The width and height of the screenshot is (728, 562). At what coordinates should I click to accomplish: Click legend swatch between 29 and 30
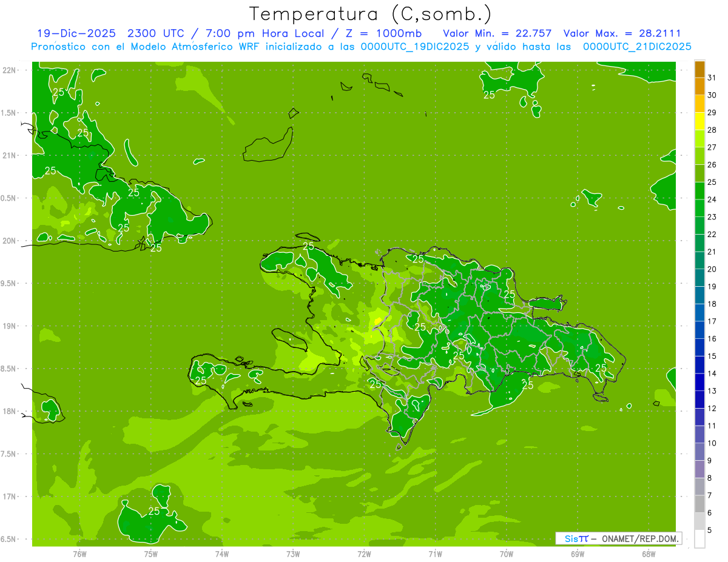coord(699,104)
